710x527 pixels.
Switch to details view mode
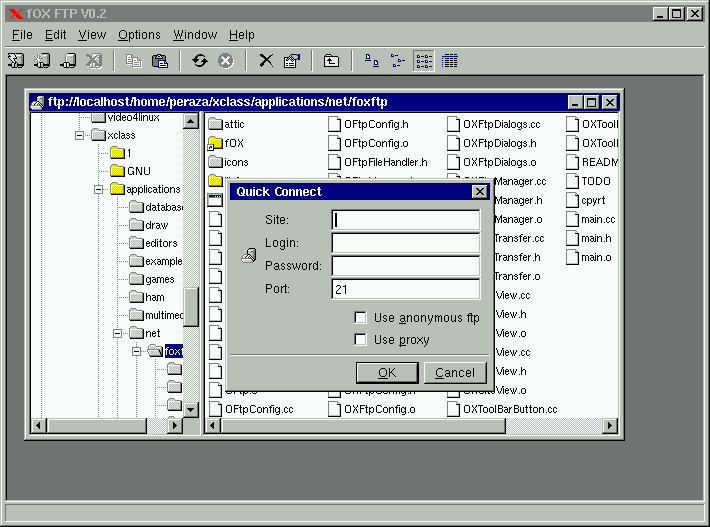point(450,61)
